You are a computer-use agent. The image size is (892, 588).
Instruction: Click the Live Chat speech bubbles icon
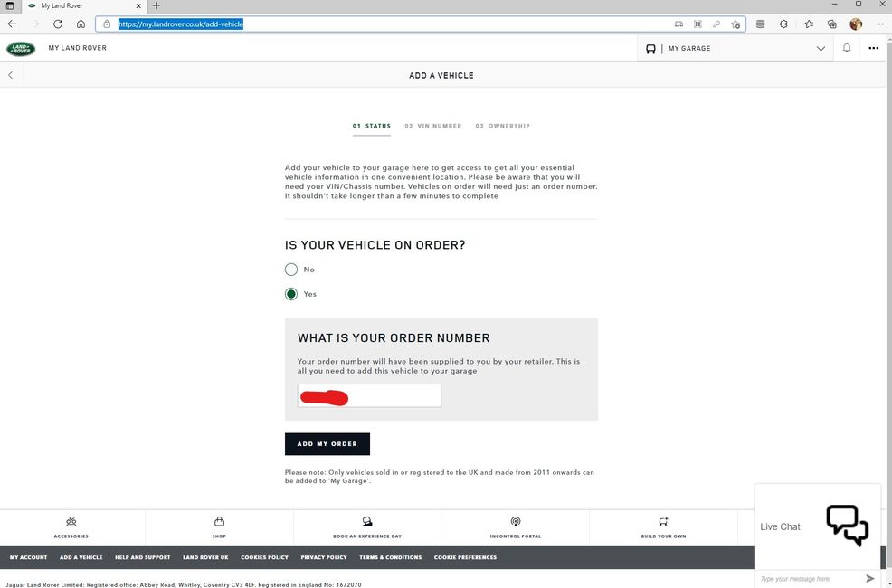[x=847, y=525]
